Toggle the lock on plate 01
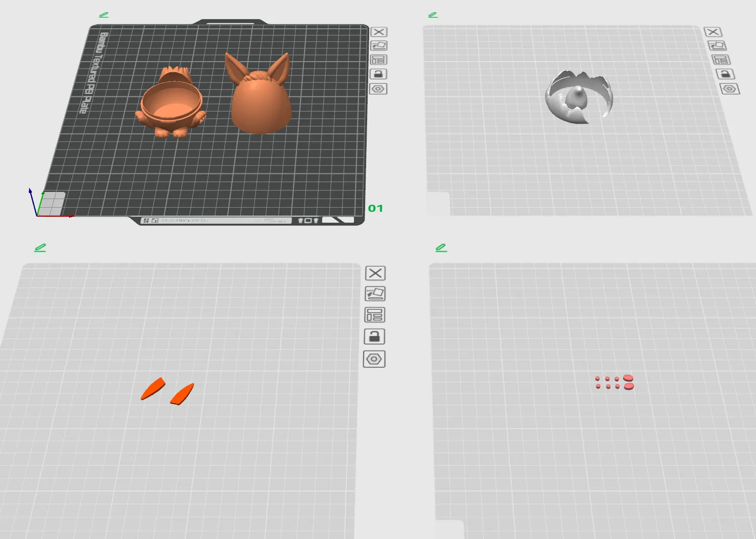 [x=378, y=74]
